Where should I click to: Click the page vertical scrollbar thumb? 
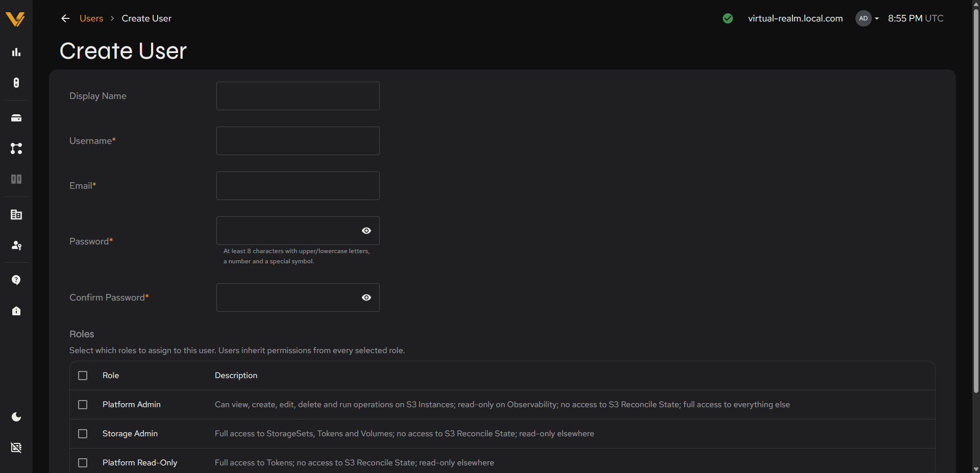976,201
